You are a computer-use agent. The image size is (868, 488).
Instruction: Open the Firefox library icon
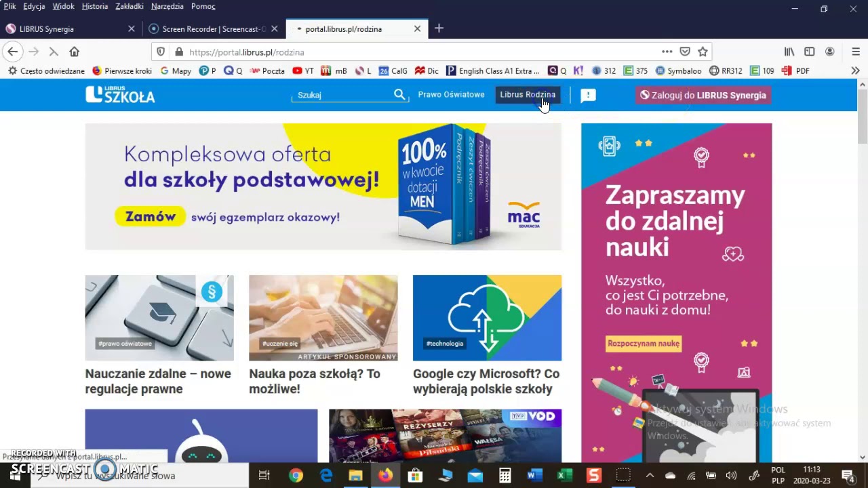(789, 52)
